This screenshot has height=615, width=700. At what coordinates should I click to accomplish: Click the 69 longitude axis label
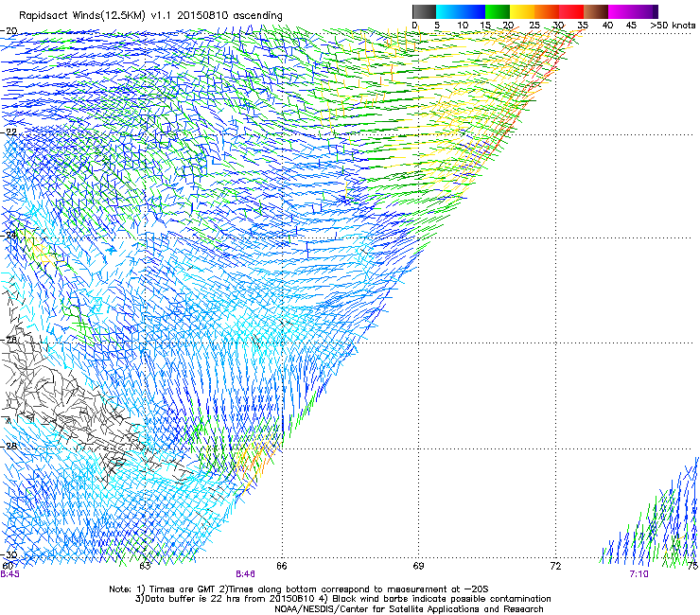coord(418,566)
